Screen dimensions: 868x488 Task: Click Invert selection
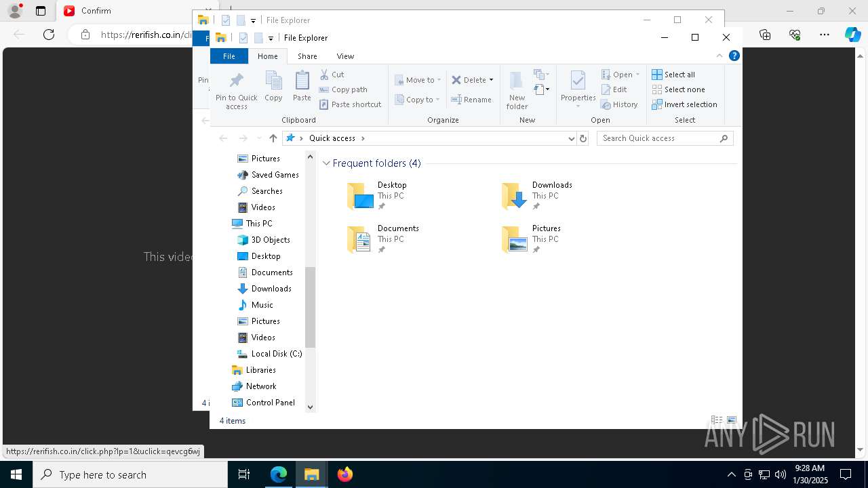coord(685,104)
